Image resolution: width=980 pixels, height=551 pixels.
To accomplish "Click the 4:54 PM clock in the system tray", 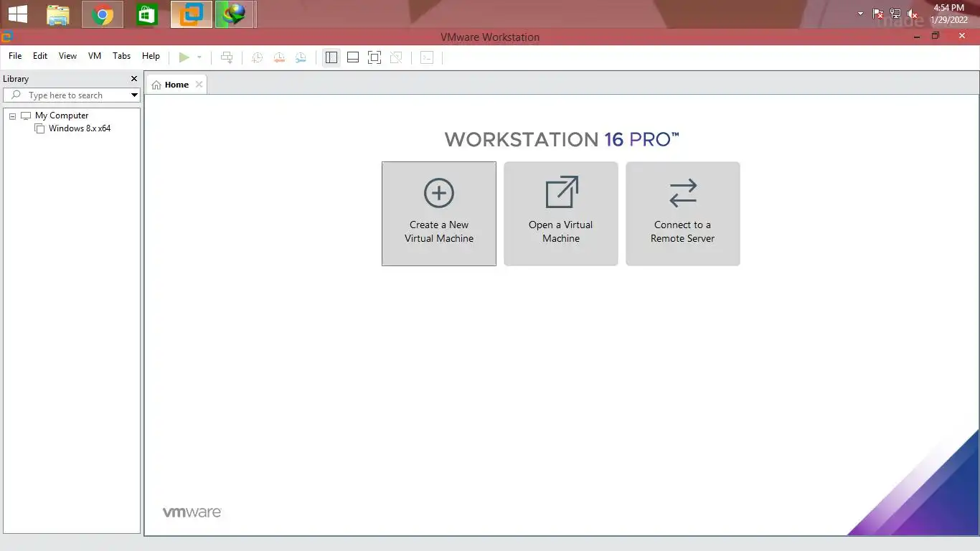I will (x=949, y=8).
